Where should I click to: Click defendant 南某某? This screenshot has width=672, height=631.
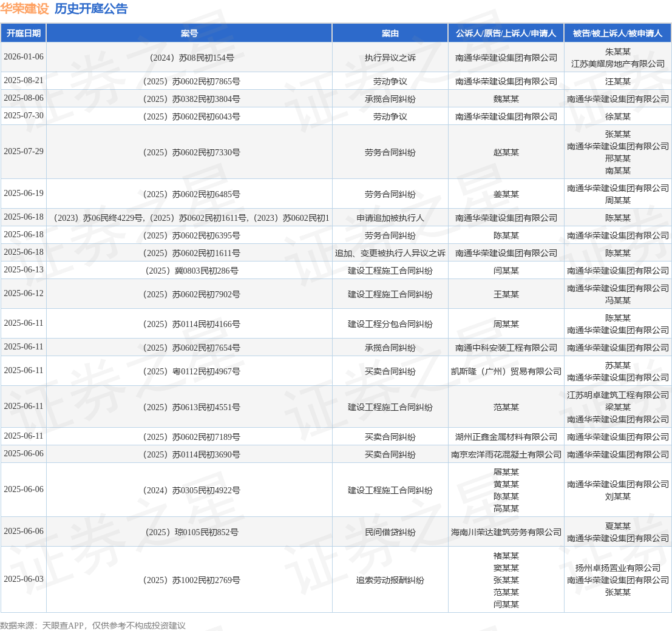(617, 170)
